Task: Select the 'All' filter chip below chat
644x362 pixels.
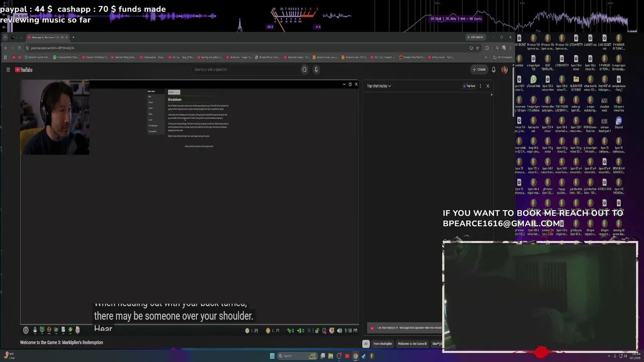Action: pos(366,344)
